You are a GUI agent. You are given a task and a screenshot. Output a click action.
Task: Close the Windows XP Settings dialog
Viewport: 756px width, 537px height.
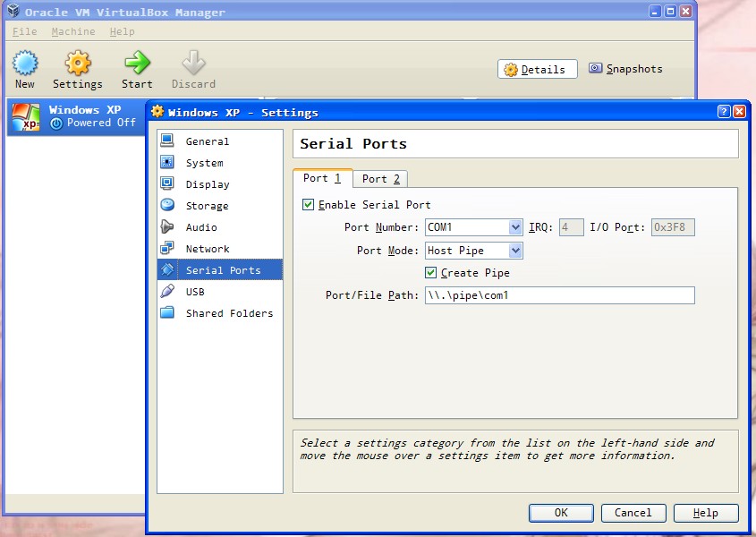(x=740, y=112)
